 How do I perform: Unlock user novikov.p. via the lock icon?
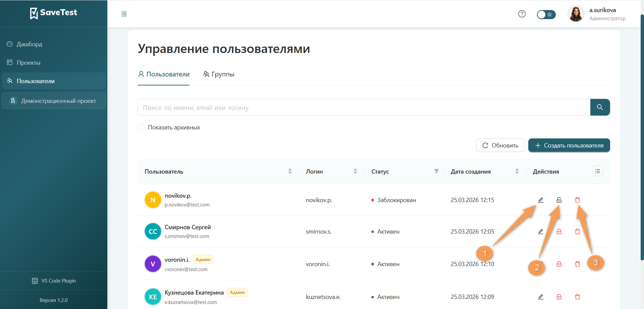[559, 200]
